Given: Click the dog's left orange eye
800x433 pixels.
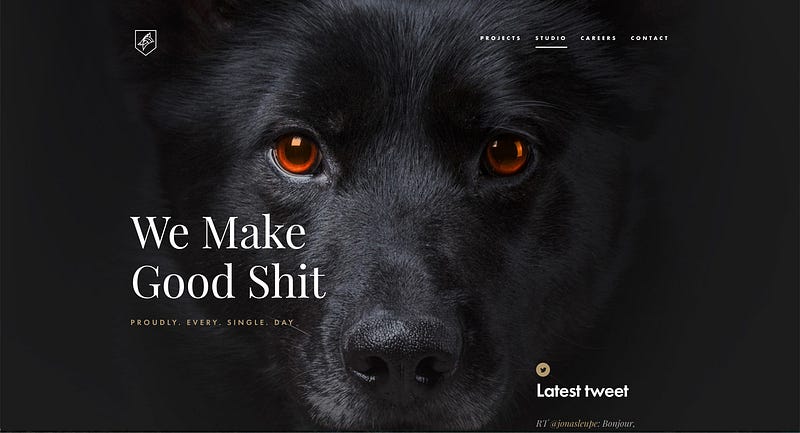Looking at the screenshot, I should pyautogui.click(x=297, y=154).
